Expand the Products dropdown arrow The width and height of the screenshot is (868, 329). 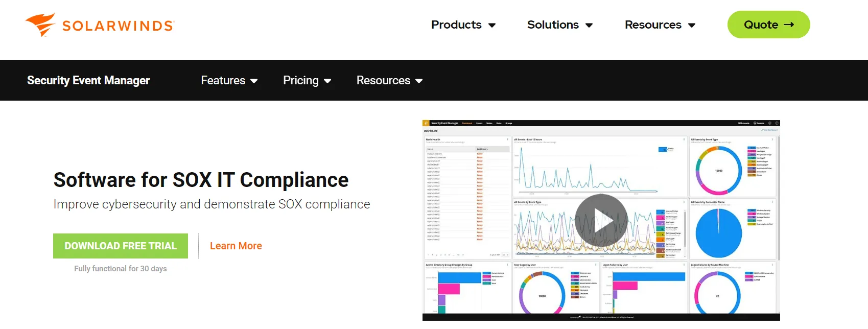(492, 25)
